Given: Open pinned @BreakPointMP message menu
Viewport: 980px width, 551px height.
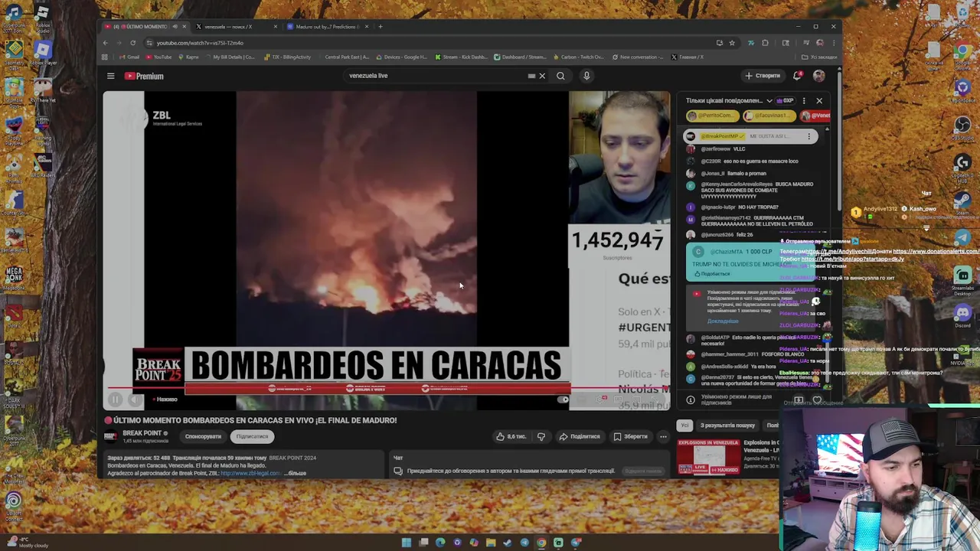Looking at the screenshot, I should pyautogui.click(x=808, y=136).
